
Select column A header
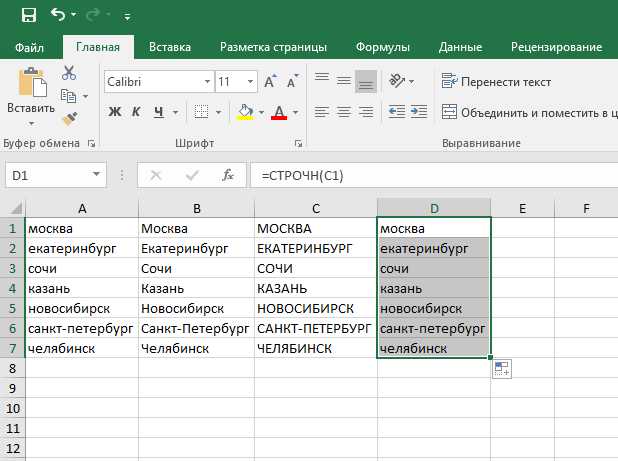(82, 208)
